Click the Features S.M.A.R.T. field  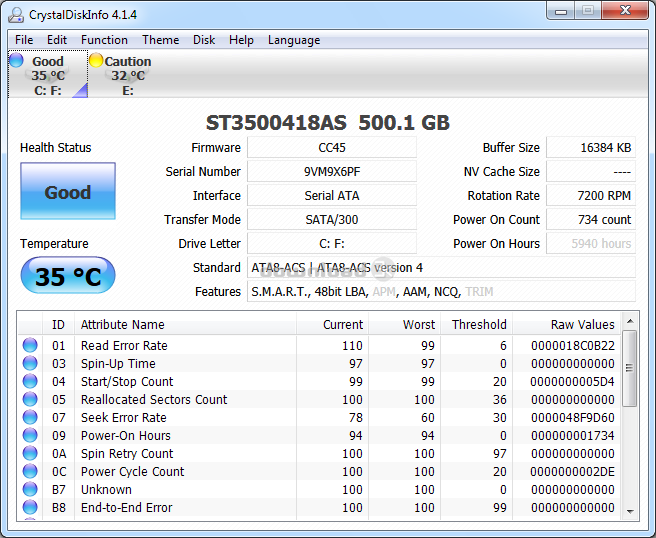click(x=441, y=292)
